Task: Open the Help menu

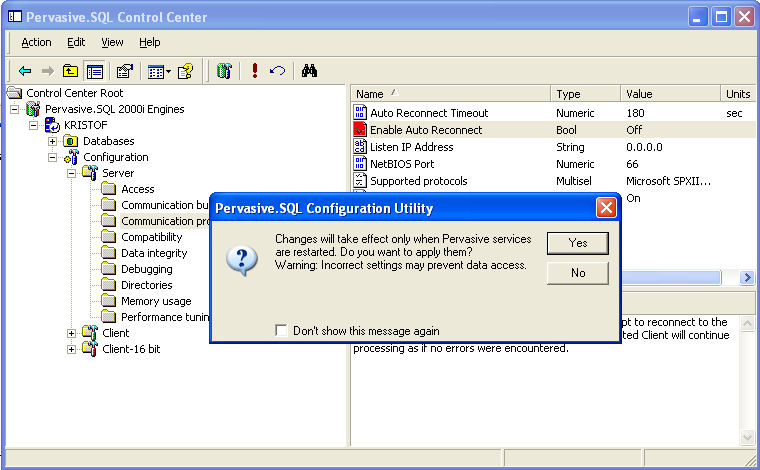Action: click(x=150, y=42)
